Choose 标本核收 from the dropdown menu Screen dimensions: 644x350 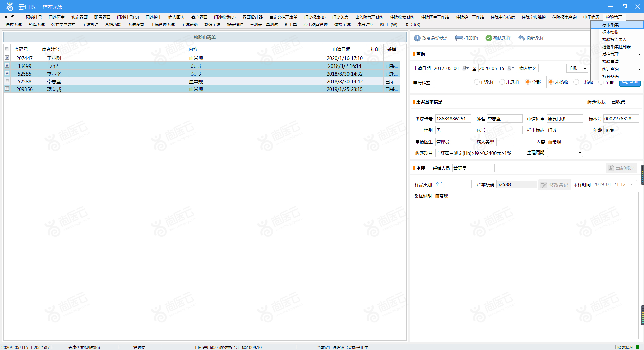[x=617, y=32]
